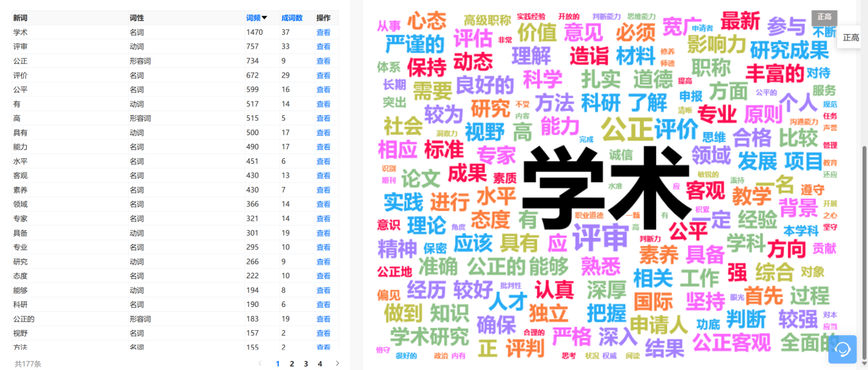Sort by 词频 using the descending arrow
The image size is (868, 370).
264,18
